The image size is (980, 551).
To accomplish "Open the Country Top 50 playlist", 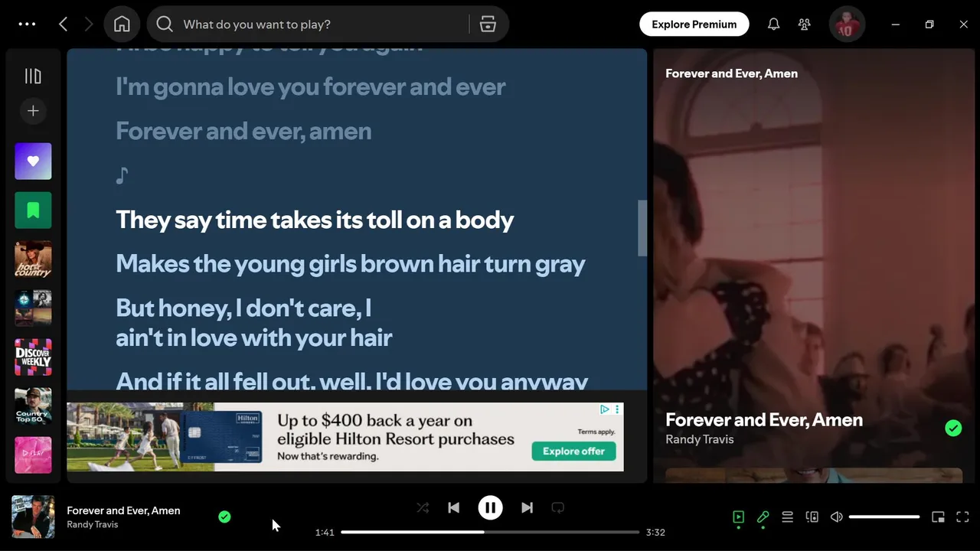I will (x=33, y=406).
